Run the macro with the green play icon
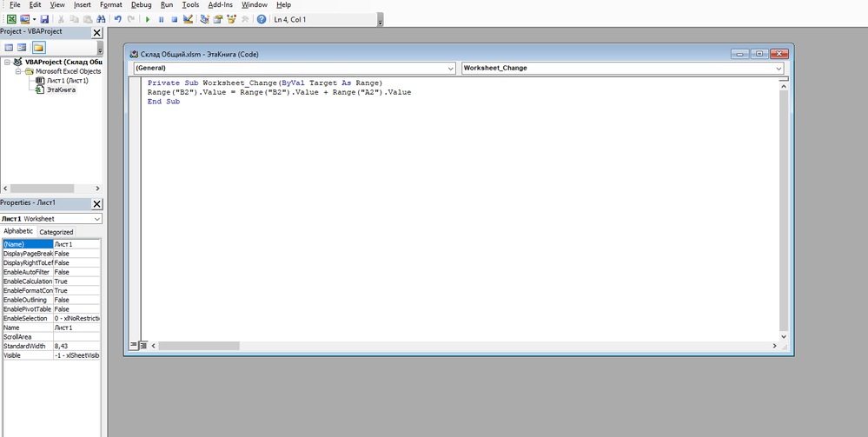 pos(148,19)
